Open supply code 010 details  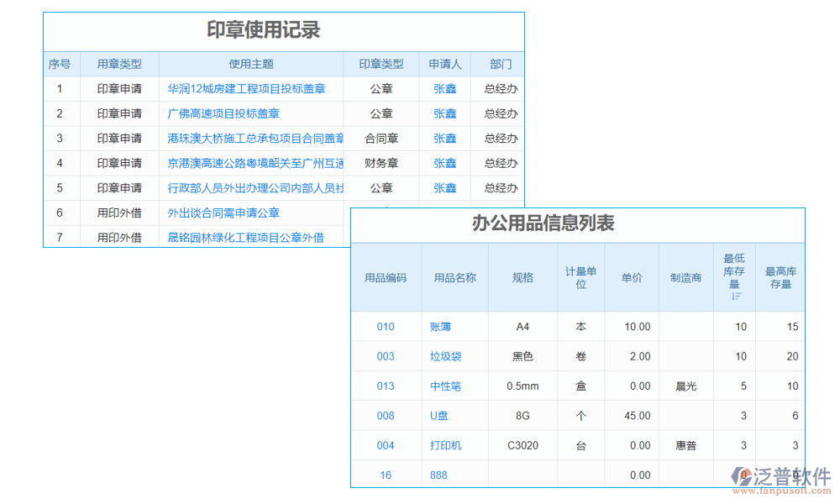click(386, 327)
